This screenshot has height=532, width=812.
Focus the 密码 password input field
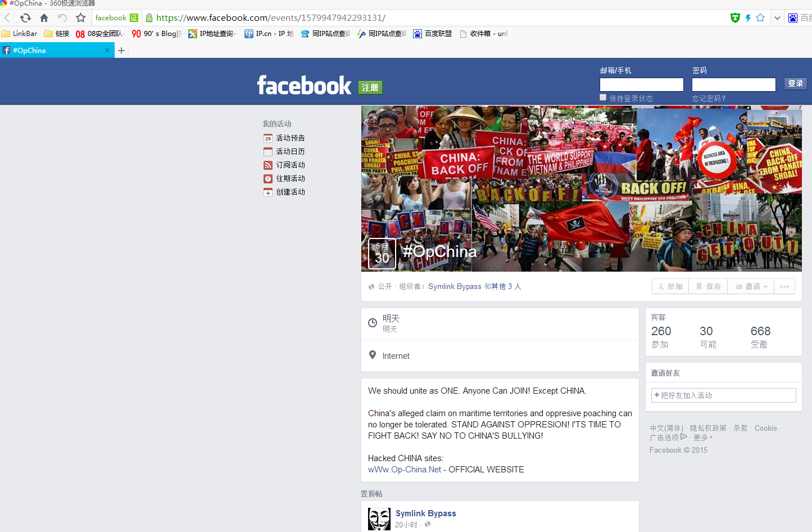point(734,84)
